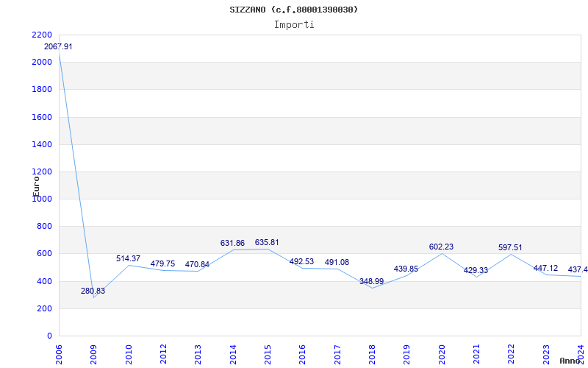
Task: Click the 491.08 value label
Action: [337, 263]
